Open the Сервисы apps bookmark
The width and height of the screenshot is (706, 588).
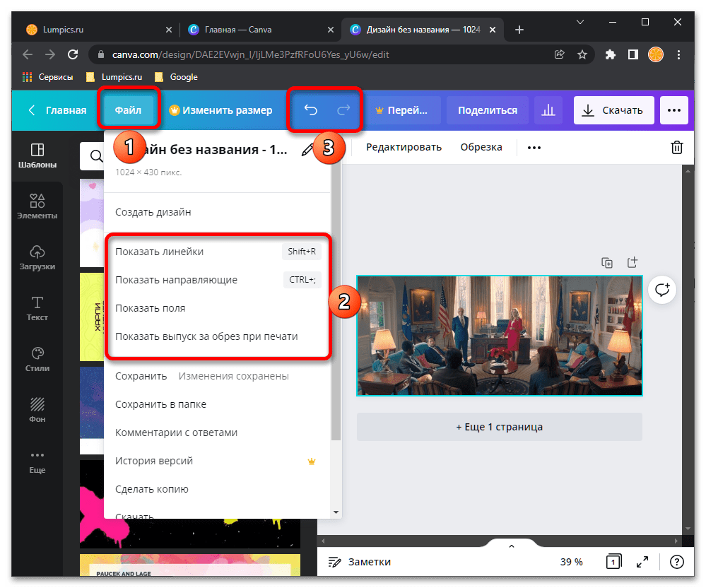pos(47,77)
